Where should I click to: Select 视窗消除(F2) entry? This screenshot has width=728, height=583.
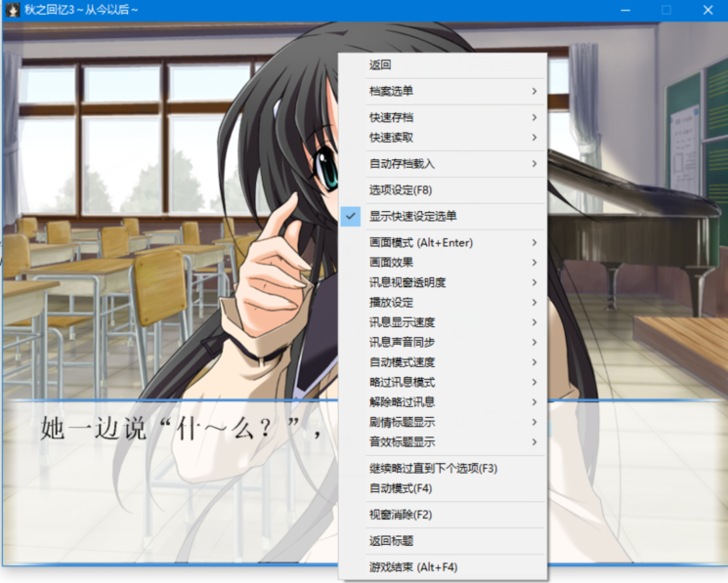(x=443, y=515)
